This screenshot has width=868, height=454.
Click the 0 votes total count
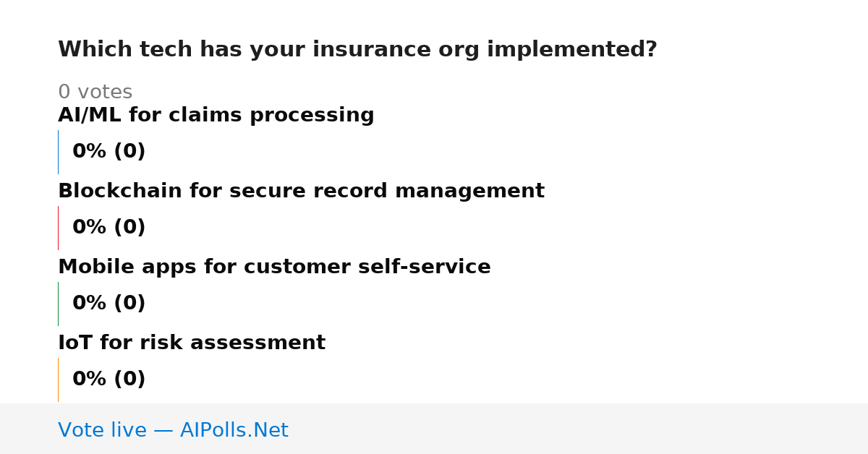[95, 93]
